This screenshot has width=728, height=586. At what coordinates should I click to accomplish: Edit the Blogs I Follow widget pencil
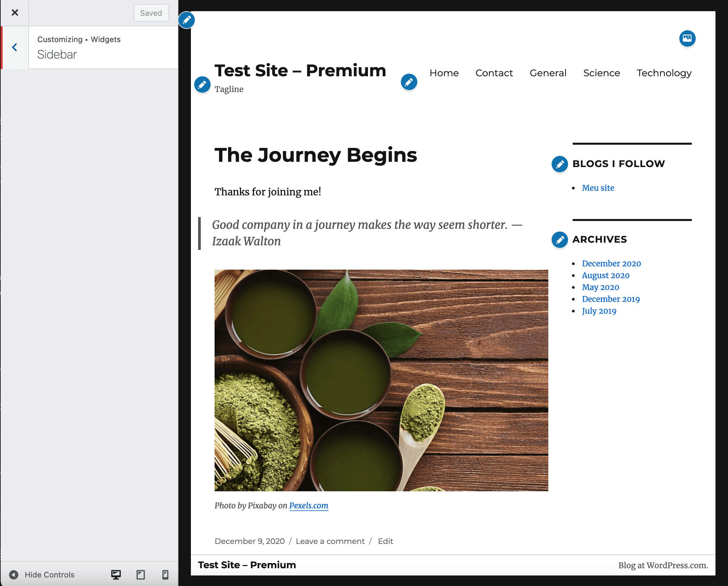coord(559,164)
